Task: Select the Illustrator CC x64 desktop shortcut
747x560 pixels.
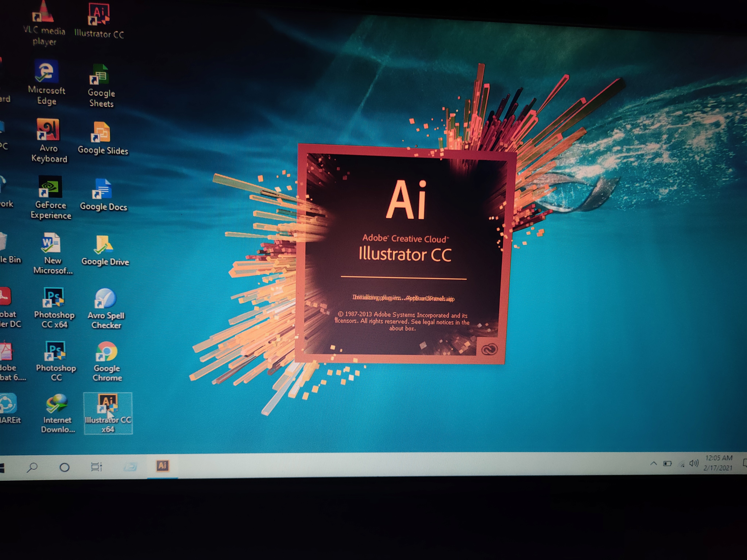Action: point(108,413)
